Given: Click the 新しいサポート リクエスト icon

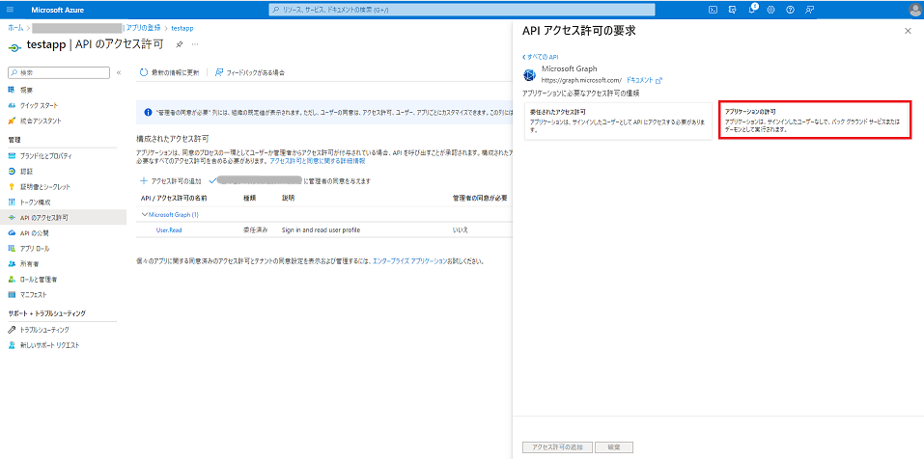Looking at the screenshot, I should pyautogui.click(x=11, y=345).
